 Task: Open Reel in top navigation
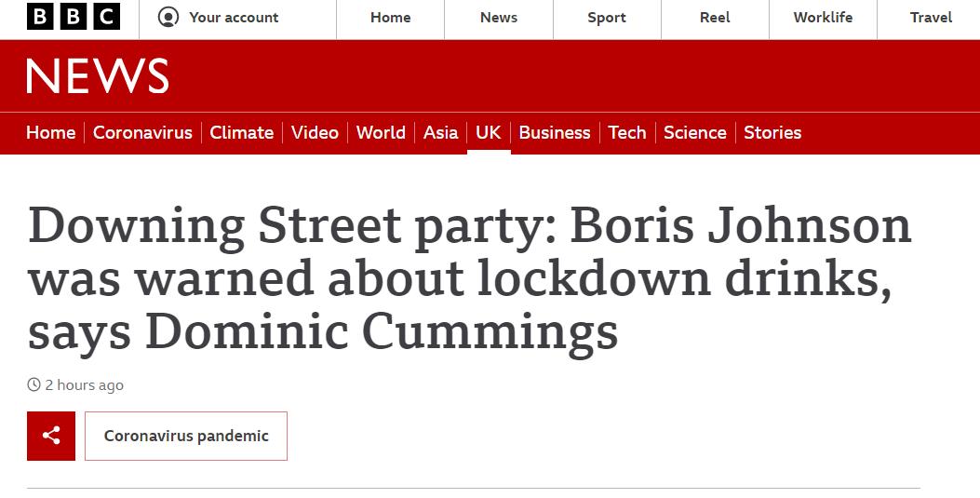coord(715,18)
